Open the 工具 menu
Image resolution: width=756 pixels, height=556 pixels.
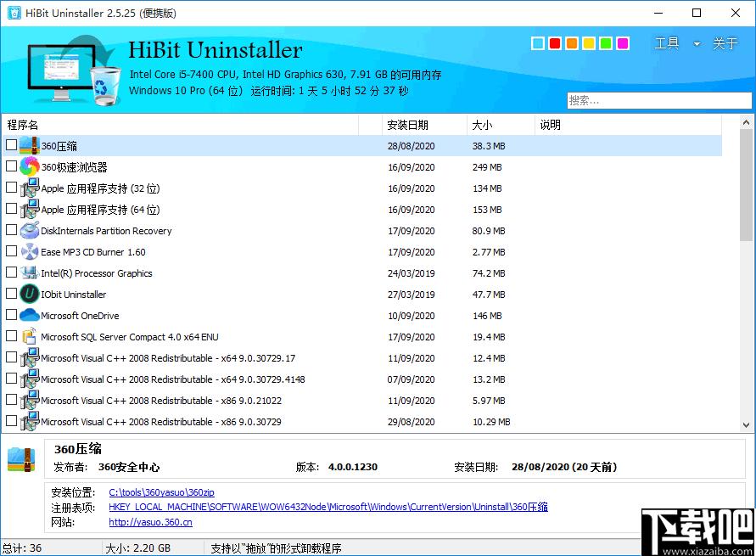(667, 43)
